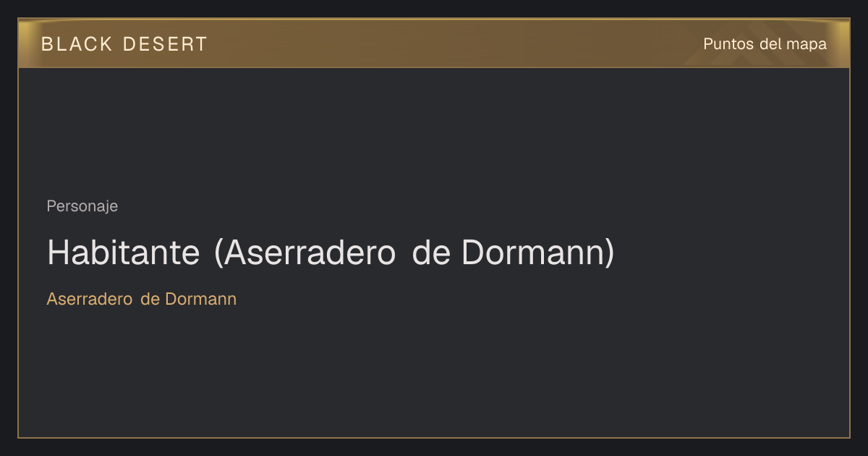The width and height of the screenshot is (868, 456).
Task: Click the BLACK DESERT logo text
Action: click(124, 44)
